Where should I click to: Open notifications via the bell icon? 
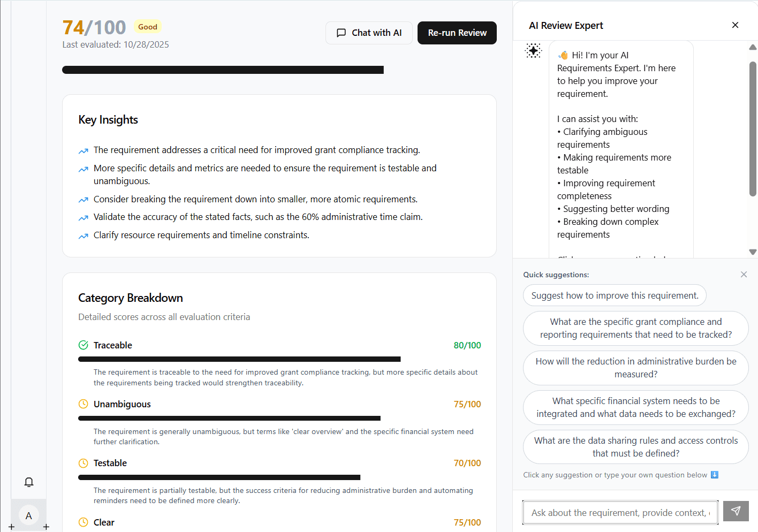28,482
